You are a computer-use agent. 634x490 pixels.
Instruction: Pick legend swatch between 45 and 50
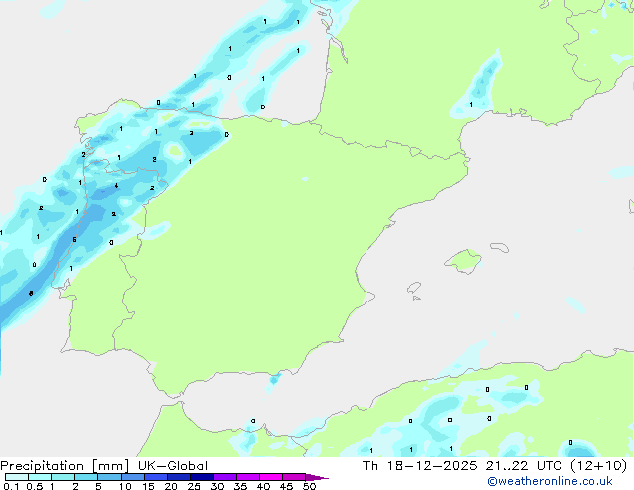click(x=294, y=477)
